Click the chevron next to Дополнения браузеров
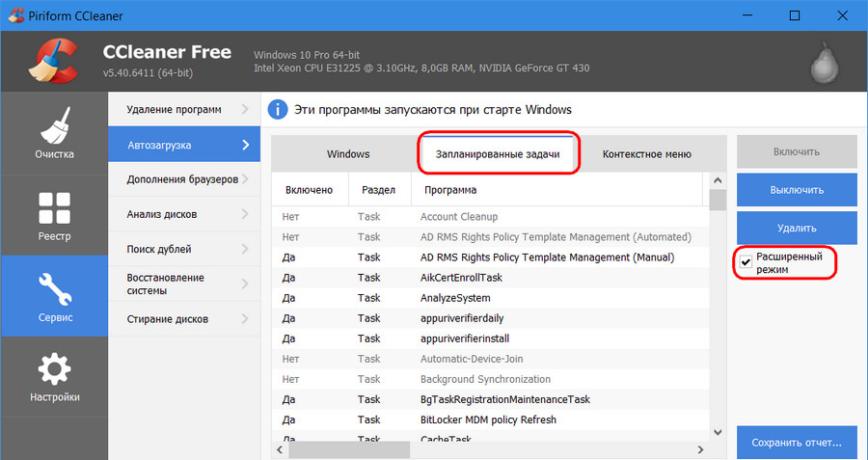This screenshot has width=868, height=460. [245, 178]
